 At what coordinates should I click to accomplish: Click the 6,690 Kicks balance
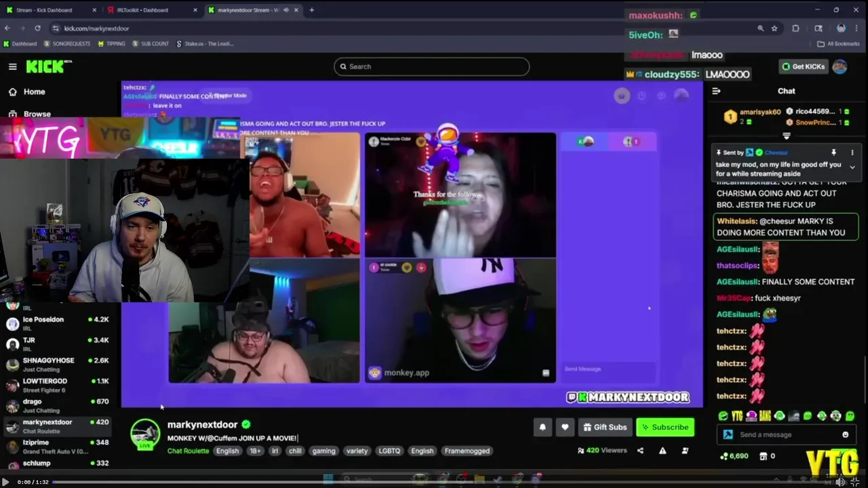[734, 456]
